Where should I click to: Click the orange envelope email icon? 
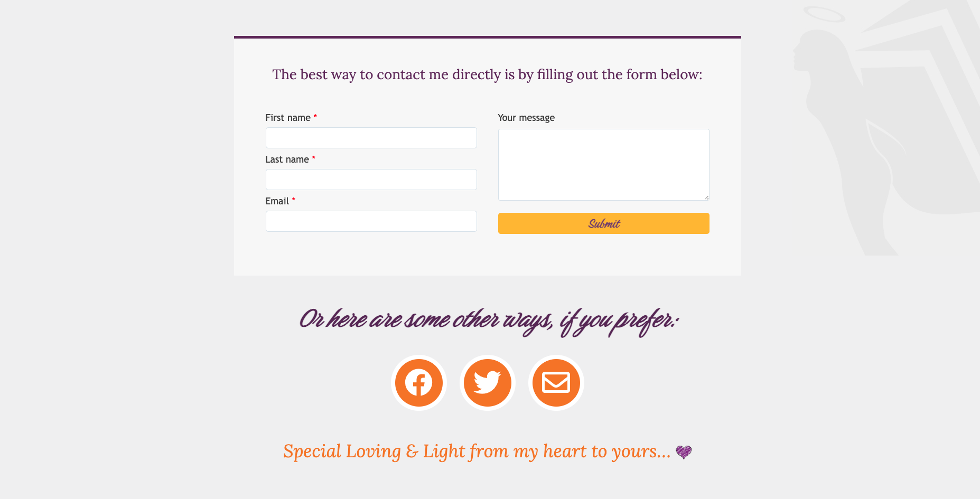pos(556,383)
